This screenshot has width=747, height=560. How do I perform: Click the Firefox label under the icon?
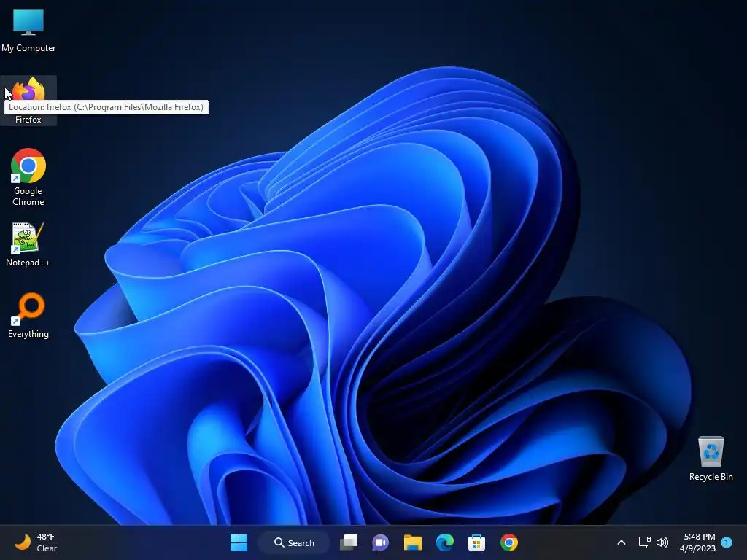pyautogui.click(x=28, y=120)
